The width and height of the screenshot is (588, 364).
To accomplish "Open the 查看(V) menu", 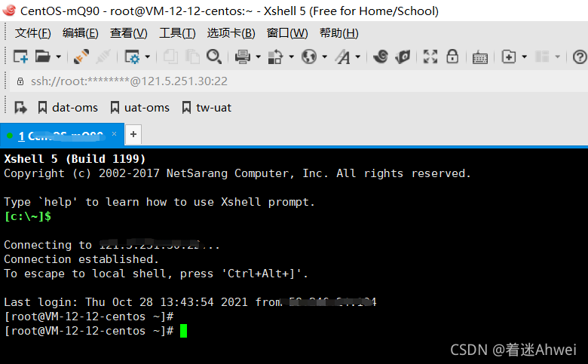I will coord(129,33).
